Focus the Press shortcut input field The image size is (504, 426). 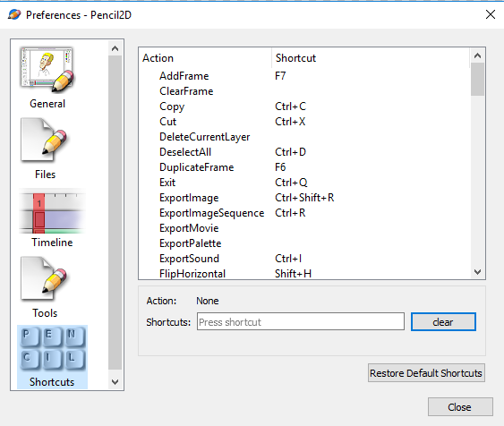click(301, 321)
